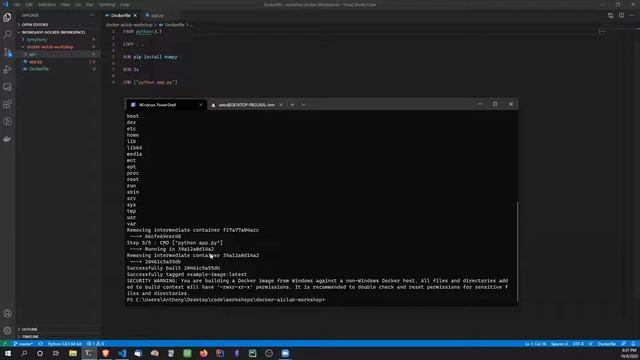
Task: Open Remote Explorer icon in activity bar
Action: click(x=7, y=87)
